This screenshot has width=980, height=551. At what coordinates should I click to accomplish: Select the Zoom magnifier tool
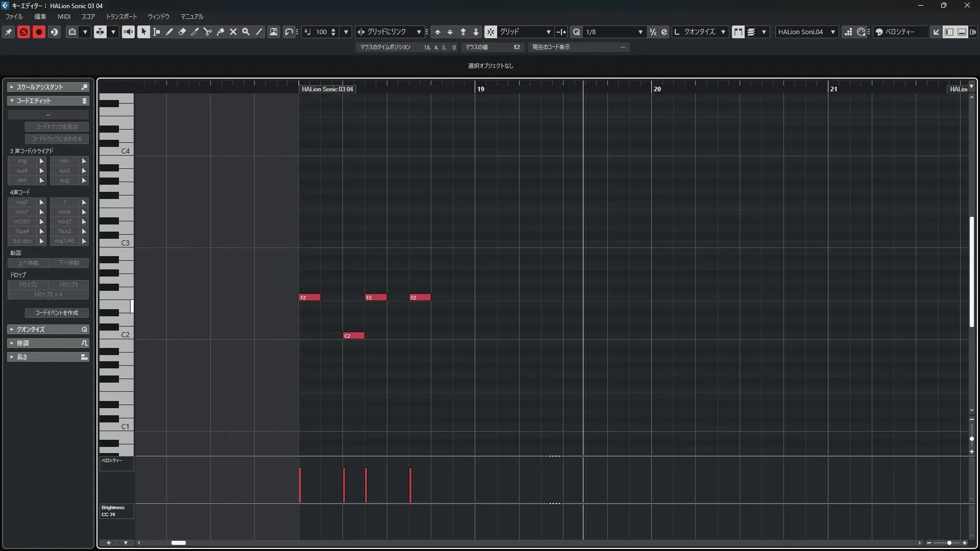tap(246, 32)
